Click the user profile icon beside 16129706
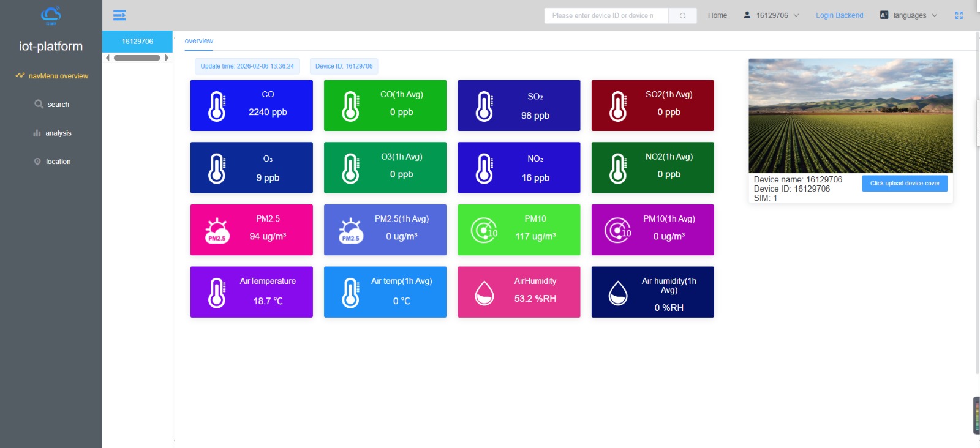 747,15
